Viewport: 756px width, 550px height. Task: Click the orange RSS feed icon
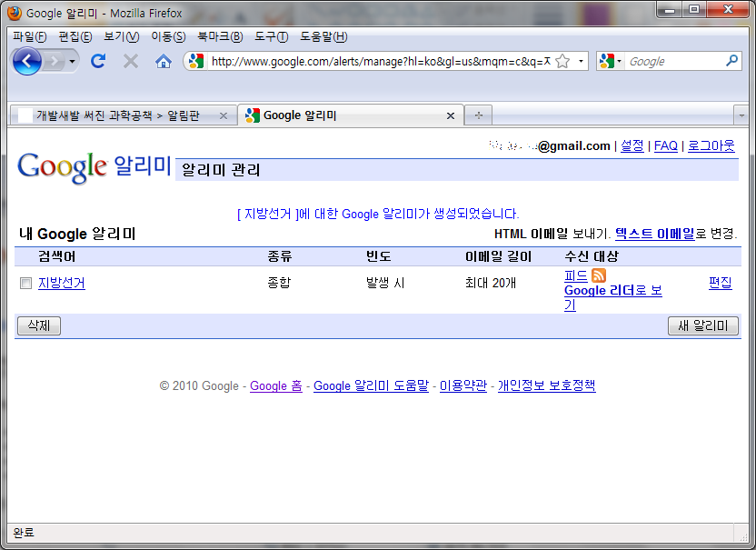point(599,275)
